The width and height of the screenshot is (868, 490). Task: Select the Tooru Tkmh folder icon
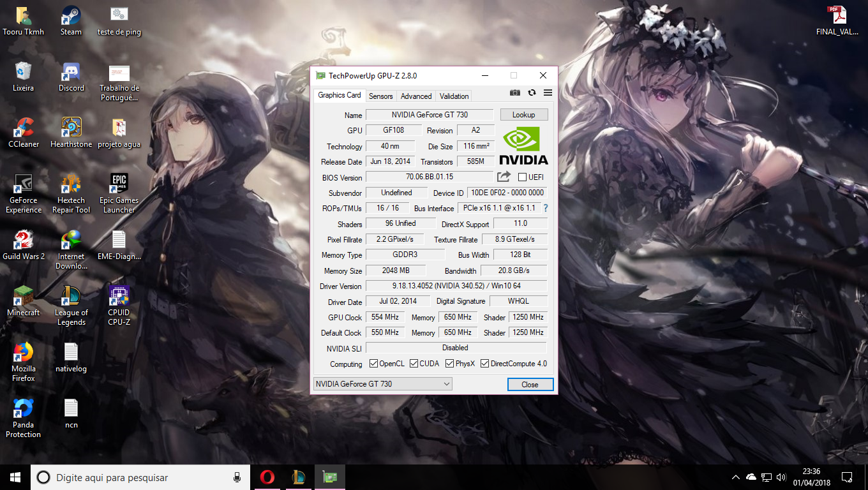coord(24,21)
